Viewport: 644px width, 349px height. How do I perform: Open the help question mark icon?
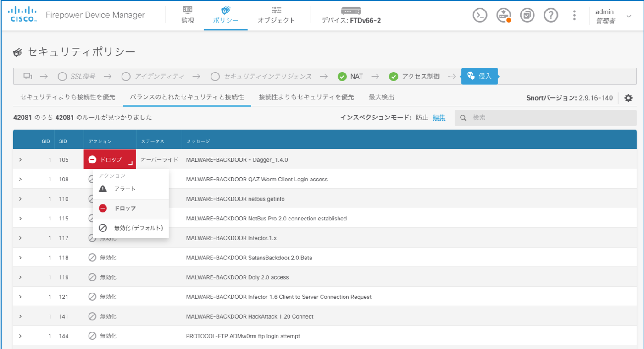tap(550, 15)
